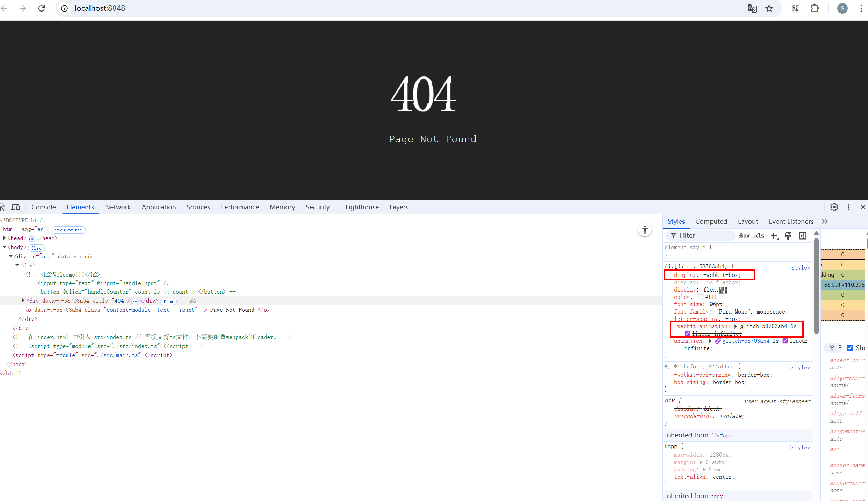Click the accessibility floating icon in Elements panel
Image resolution: width=868 pixels, height=501 pixels.
pos(645,230)
